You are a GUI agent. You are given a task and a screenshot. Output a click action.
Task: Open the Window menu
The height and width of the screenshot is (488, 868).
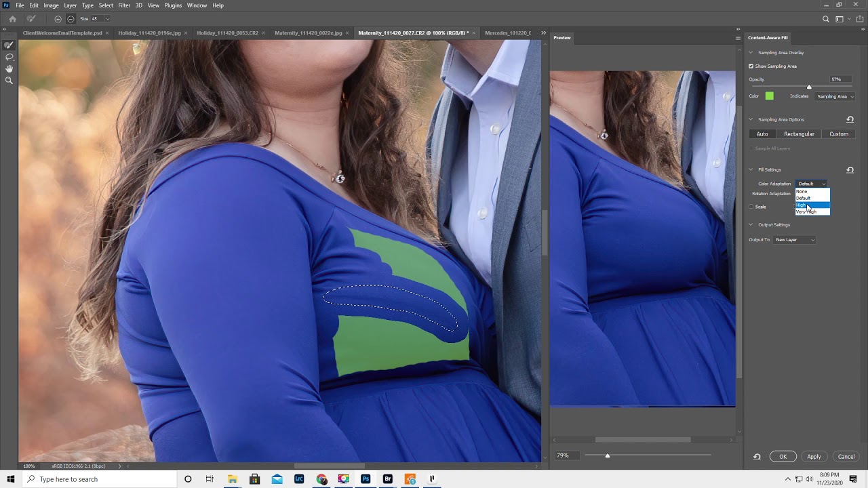pos(197,5)
